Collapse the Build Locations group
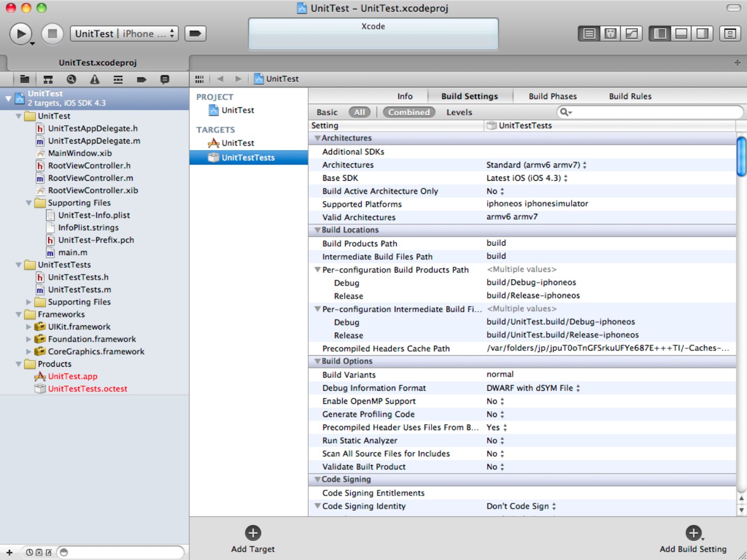 pos(317,230)
